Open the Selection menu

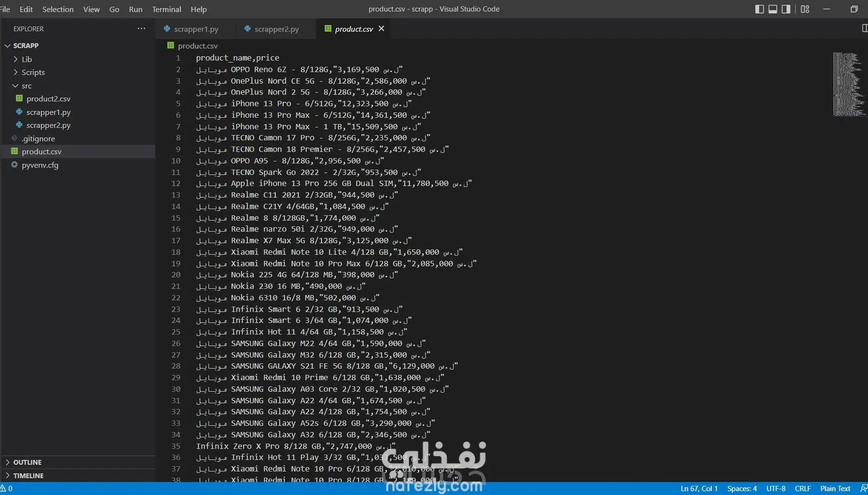(58, 9)
